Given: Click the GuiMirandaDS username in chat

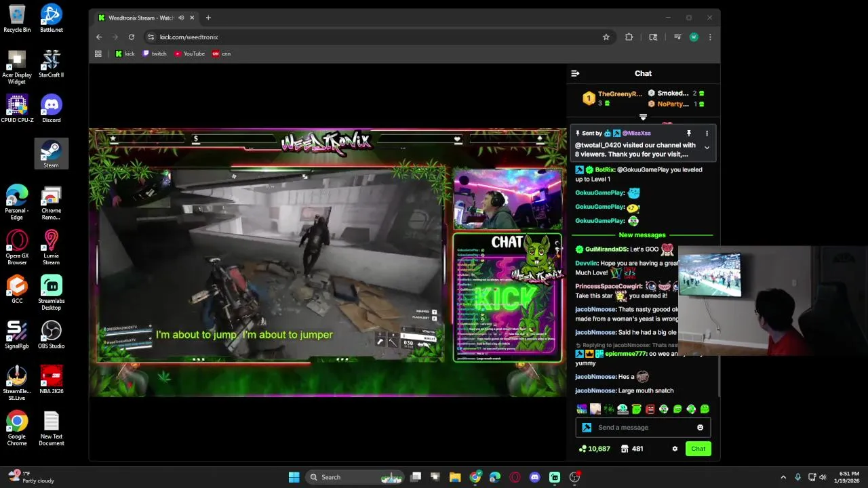Looking at the screenshot, I should pyautogui.click(x=606, y=249).
